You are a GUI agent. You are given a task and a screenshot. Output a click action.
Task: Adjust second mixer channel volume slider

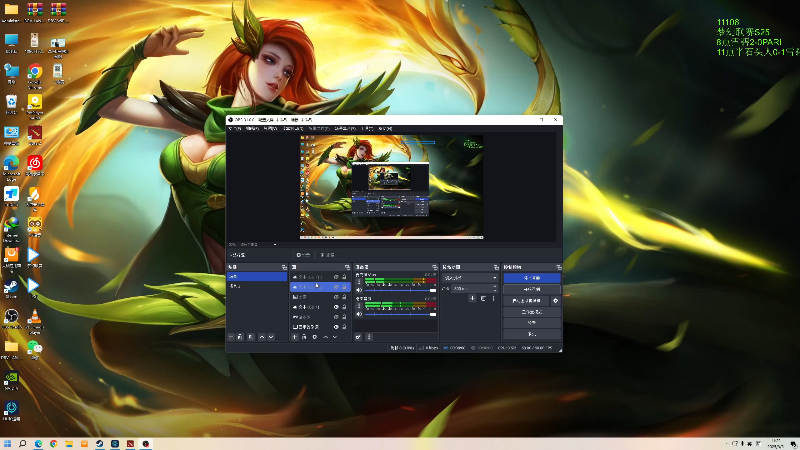[x=401, y=314]
